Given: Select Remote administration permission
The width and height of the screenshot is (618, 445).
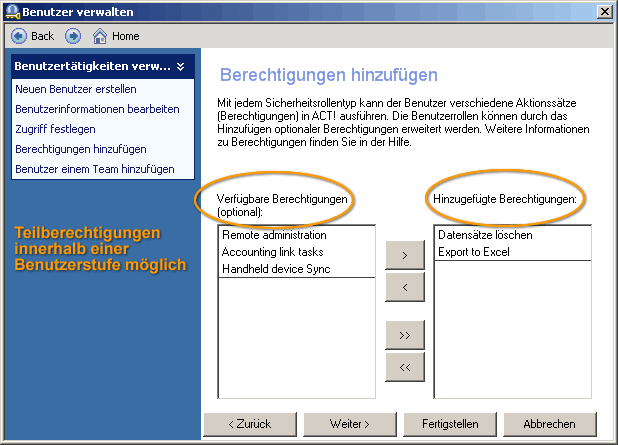Looking at the screenshot, I should [x=274, y=235].
